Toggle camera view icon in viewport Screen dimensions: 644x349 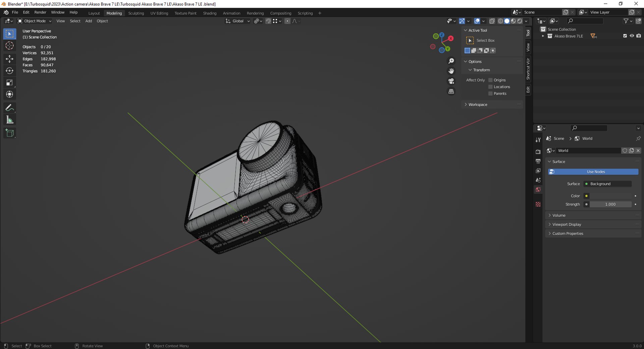point(451,81)
